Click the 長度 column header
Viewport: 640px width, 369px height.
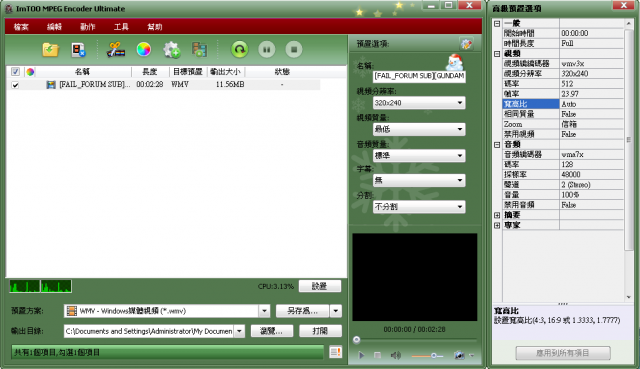[x=150, y=72]
